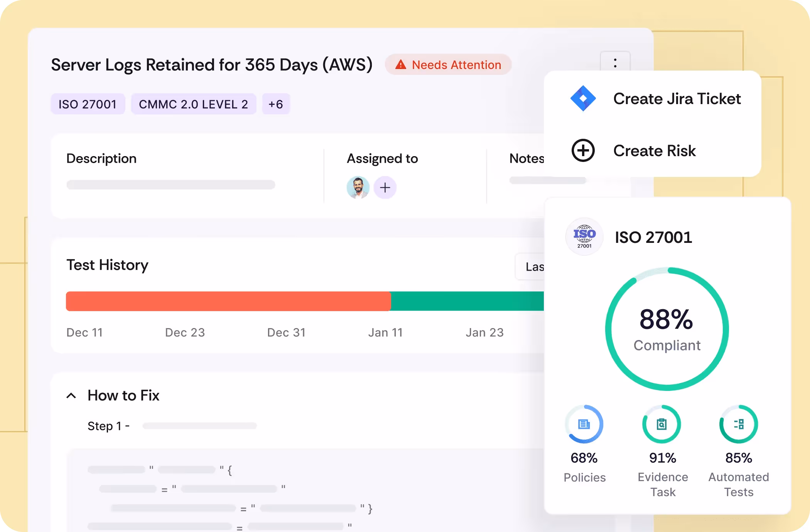Open the three-dot options menu
This screenshot has width=810, height=532.
coord(615,62)
